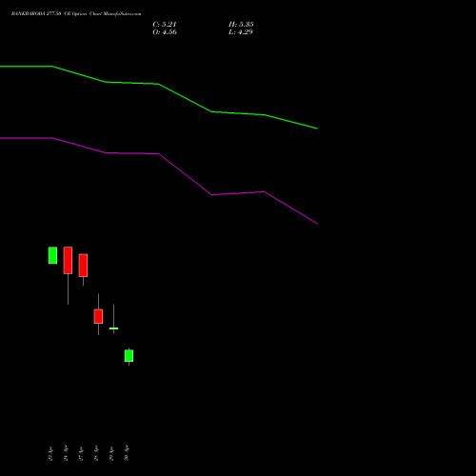Click the high value 'H: 5.35'

tap(241, 25)
